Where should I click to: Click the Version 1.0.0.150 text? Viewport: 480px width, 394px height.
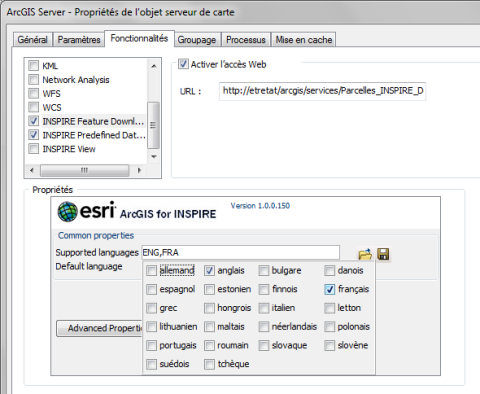click(x=260, y=206)
